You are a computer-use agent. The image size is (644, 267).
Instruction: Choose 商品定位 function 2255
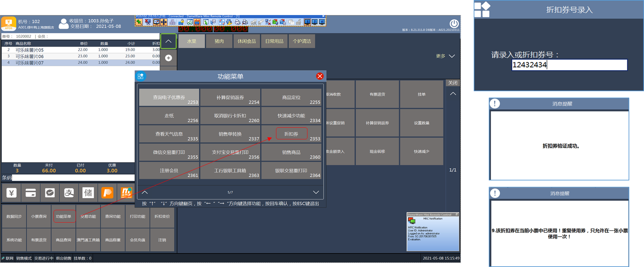(291, 97)
